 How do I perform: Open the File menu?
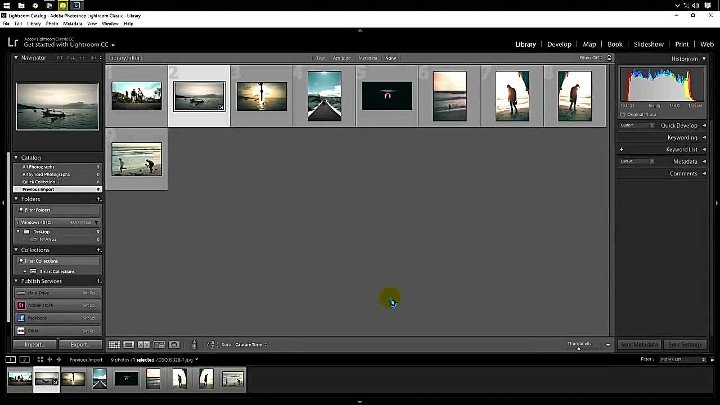pyautogui.click(x=6, y=23)
